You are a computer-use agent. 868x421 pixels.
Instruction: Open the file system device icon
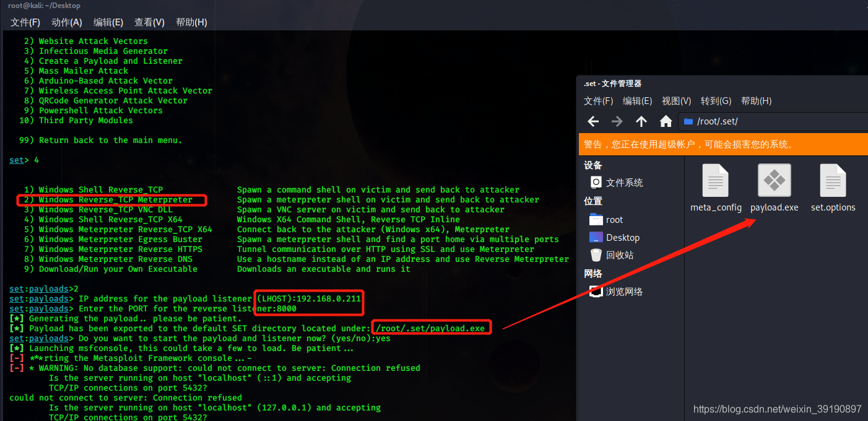pyautogui.click(x=596, y=182)
